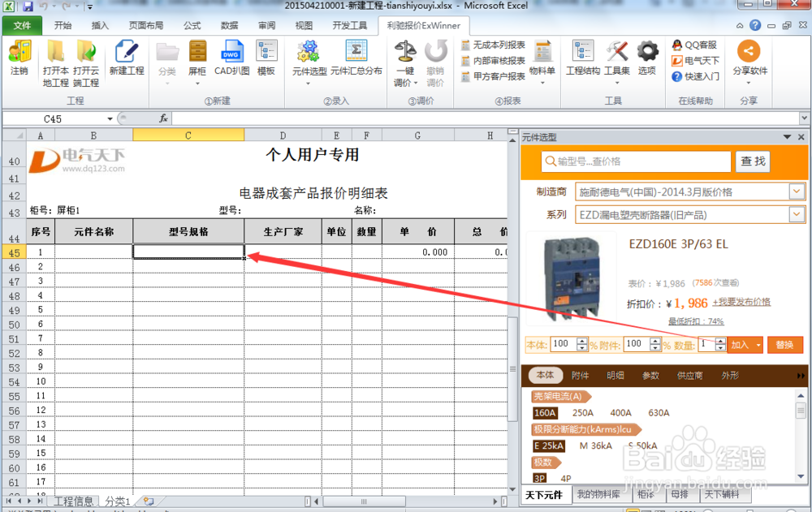The image size is (812, 512).
Task: Create a new project with 新建工程
Action: pyautogui.click(x=127, y=58)
